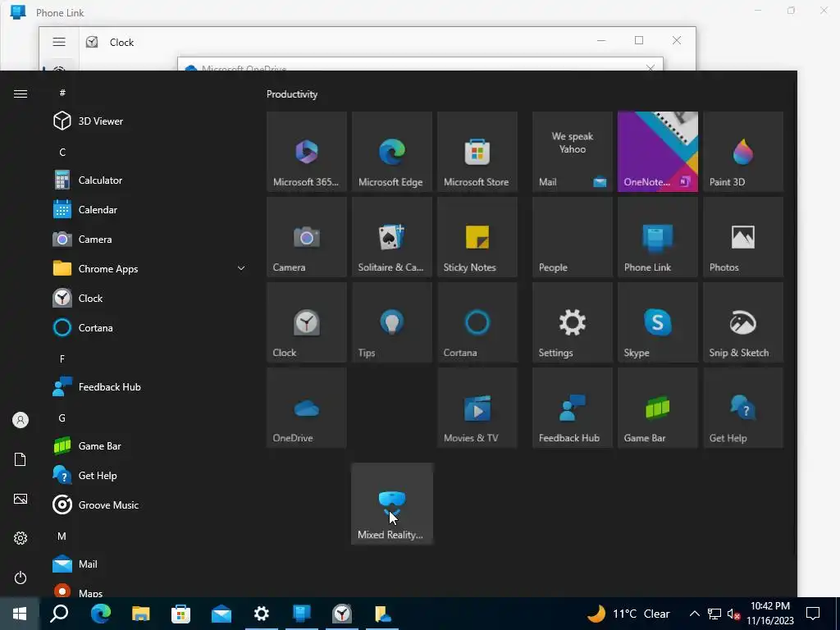Open the network tray icon

[714, 614]
